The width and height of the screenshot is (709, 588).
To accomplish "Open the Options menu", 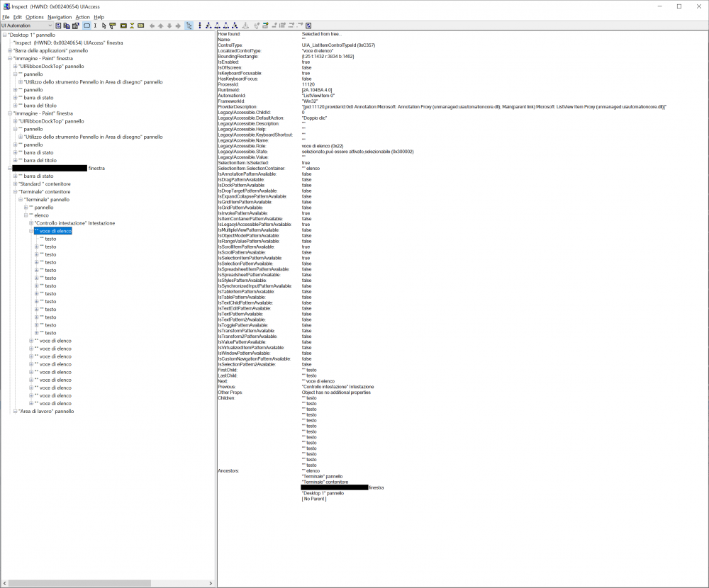I will 34,17.
